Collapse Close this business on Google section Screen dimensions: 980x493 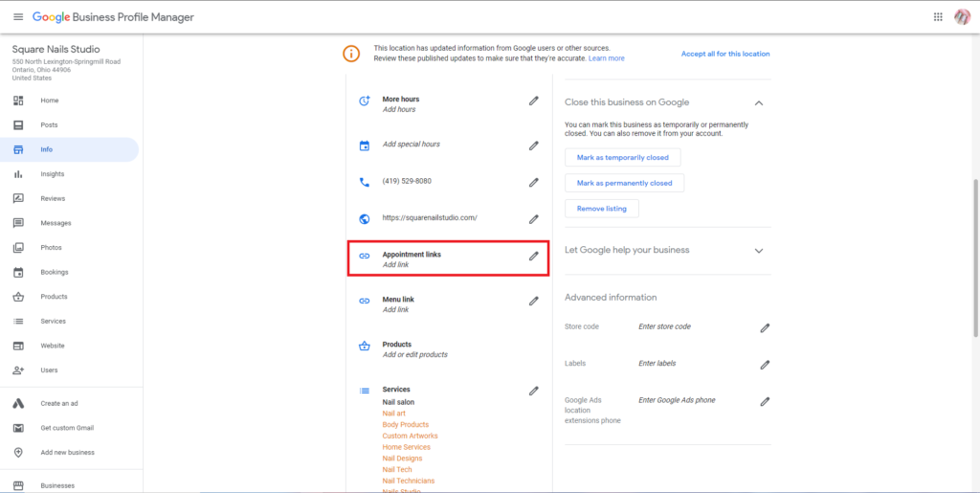coord(759,103)
